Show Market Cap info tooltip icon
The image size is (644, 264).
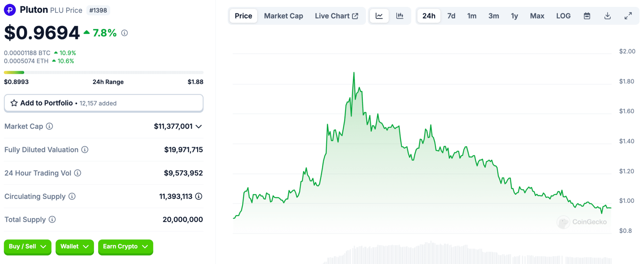[49, 126]
